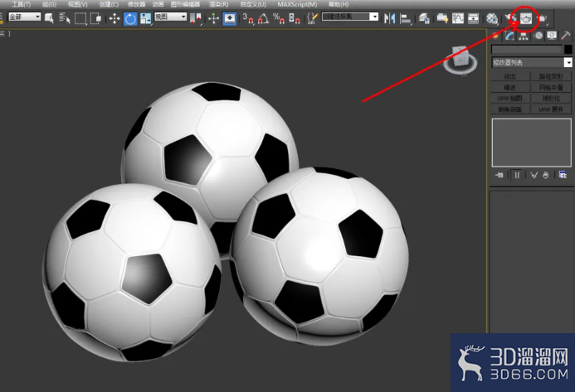This screenshot has height=392, width=575.
Task: Apply the UVW 贴图 modifier button
Action: tap(510, 98)
